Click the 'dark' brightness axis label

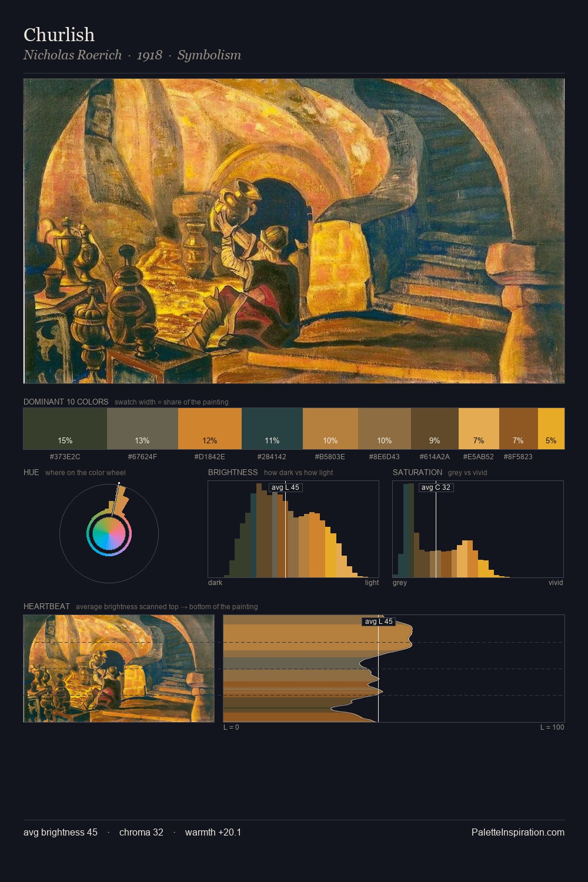[215, 583]
